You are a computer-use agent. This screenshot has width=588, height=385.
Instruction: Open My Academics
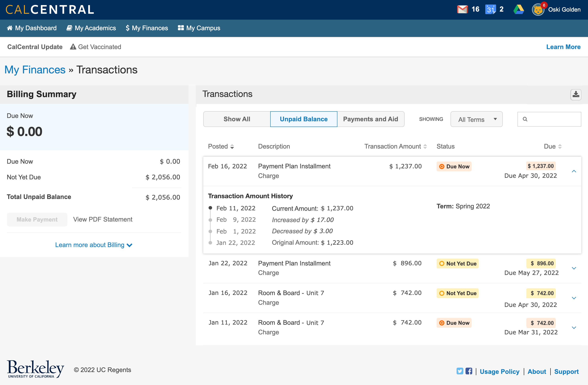click(x=91, y=28)
